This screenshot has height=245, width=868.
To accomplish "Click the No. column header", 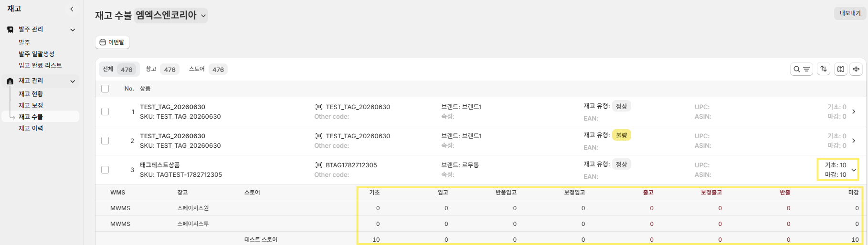I will pyautogui.click(x=129, y=89).
